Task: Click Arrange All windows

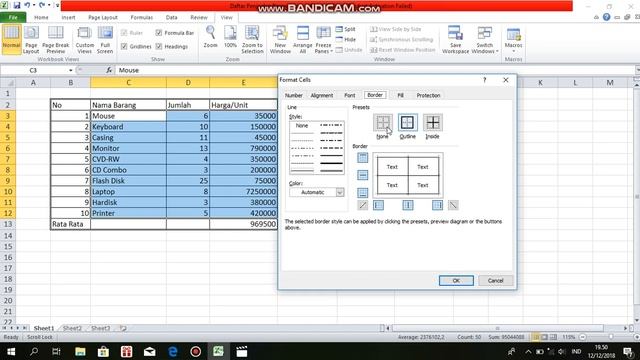Action: pos(302,39)
